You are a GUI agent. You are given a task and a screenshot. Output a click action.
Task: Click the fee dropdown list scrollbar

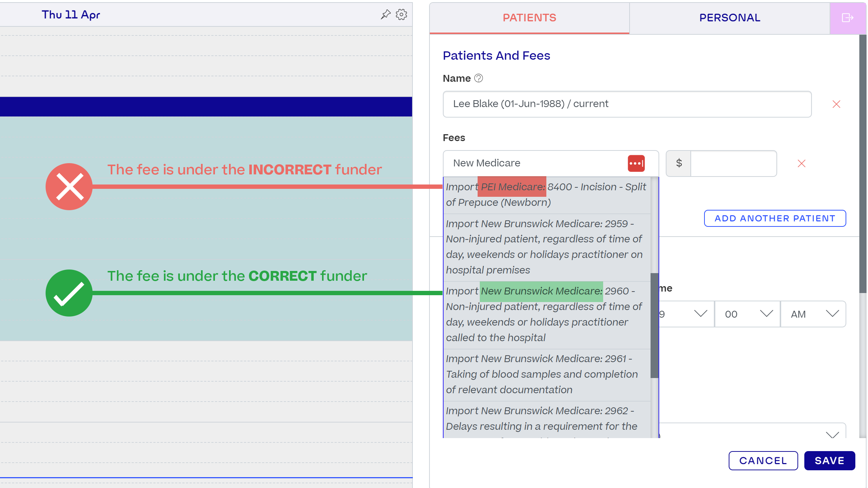pyautogui.click(x=654, y=325)
